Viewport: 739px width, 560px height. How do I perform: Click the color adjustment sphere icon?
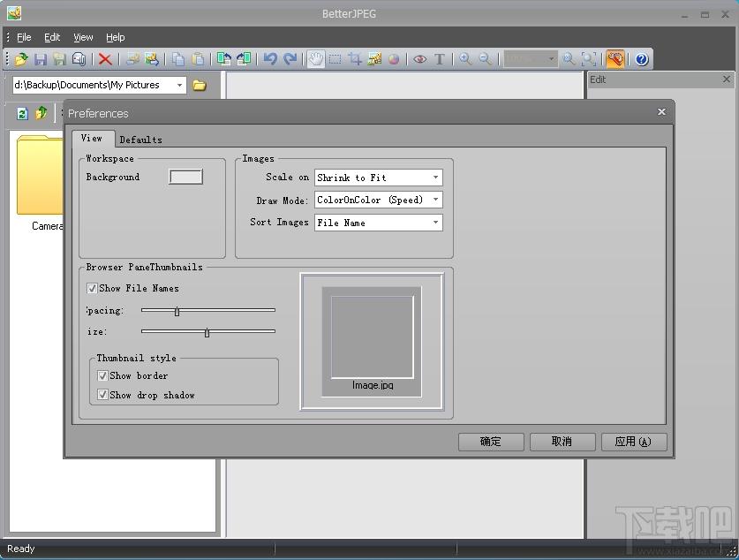pos(394,59)
